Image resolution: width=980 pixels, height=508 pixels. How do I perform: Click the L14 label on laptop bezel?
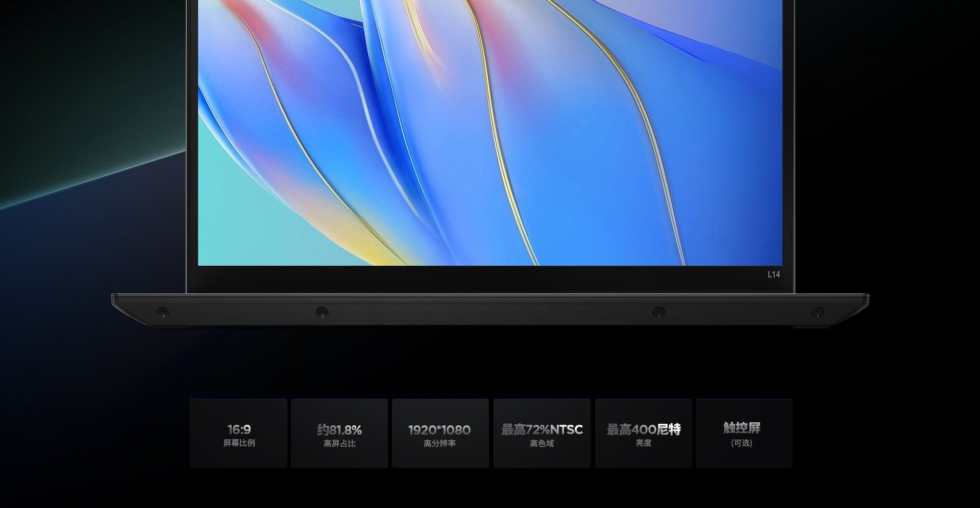click(774, 274)
